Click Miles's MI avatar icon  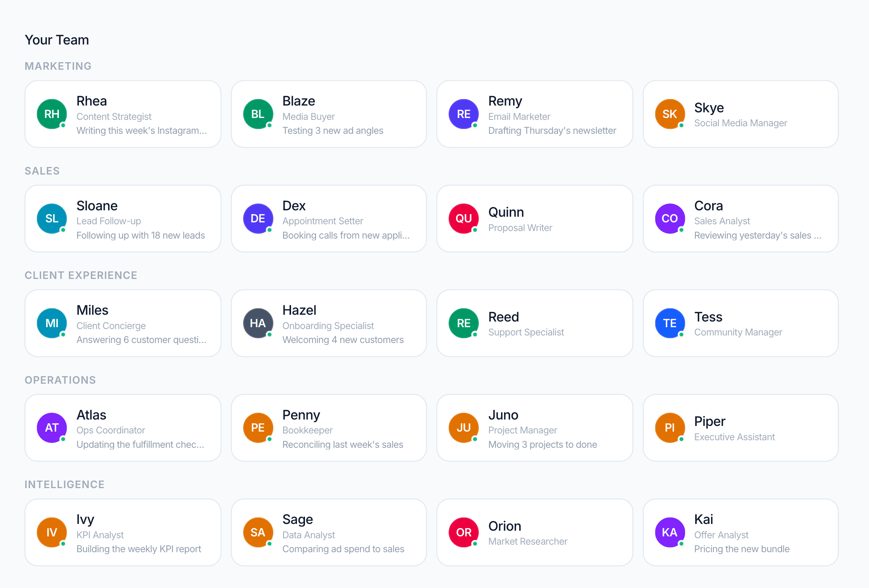tap(52, 323)
